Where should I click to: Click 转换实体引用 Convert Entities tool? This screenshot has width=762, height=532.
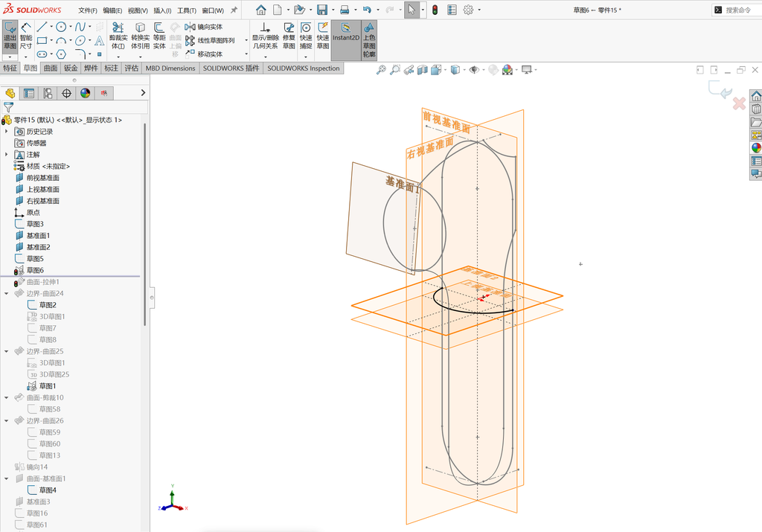pyautogui.click(x=140, y=36)
